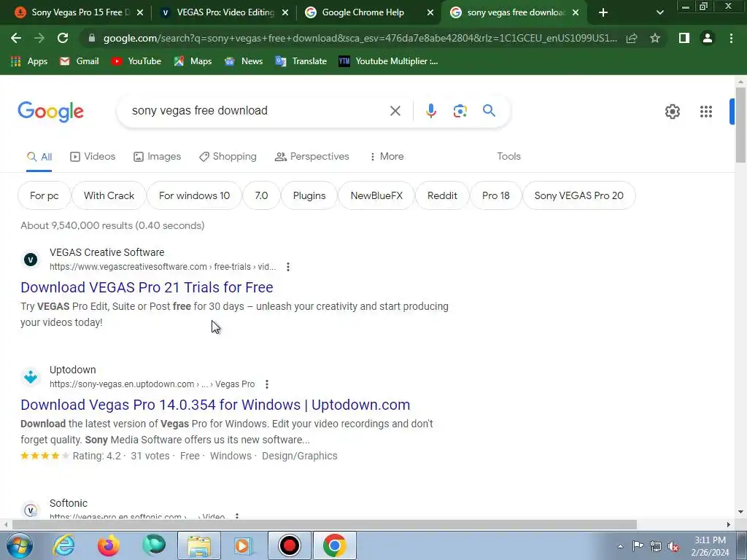Close the Google Chrome Help tab
The height and width of the screenshot is (560, 747).
(x=430, y=12)
